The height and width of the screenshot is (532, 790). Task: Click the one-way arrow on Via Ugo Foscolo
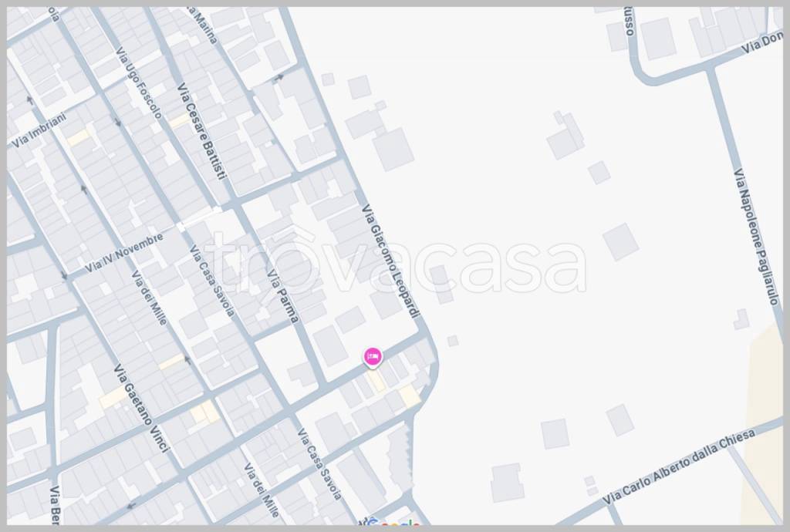(x=118, y=122)
